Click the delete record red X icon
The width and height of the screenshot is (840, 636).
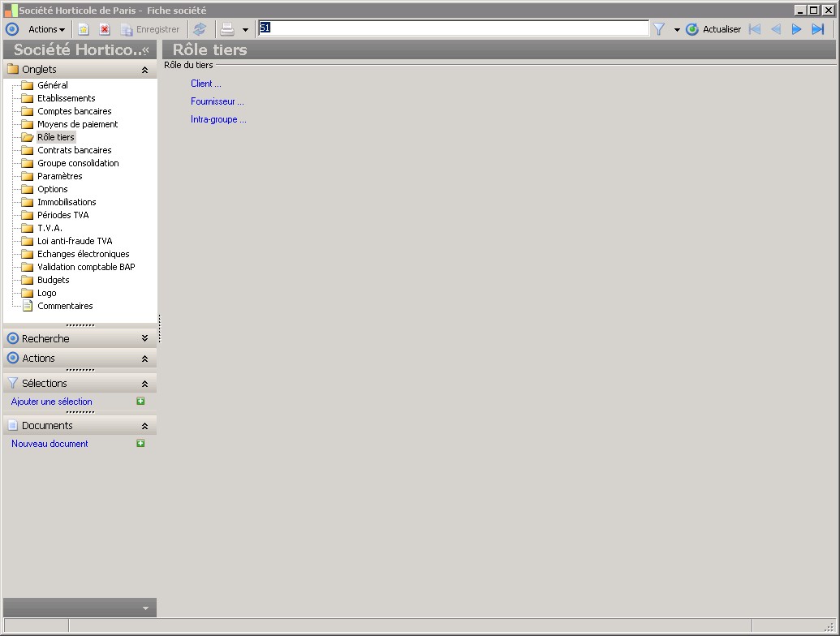[105, 29]
